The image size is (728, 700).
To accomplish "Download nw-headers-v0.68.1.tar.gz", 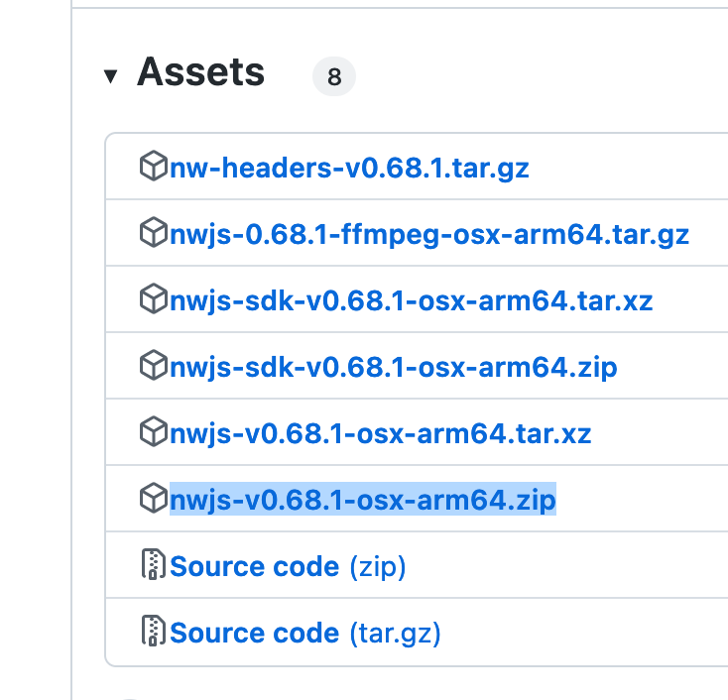I will (x=349, y=168).
